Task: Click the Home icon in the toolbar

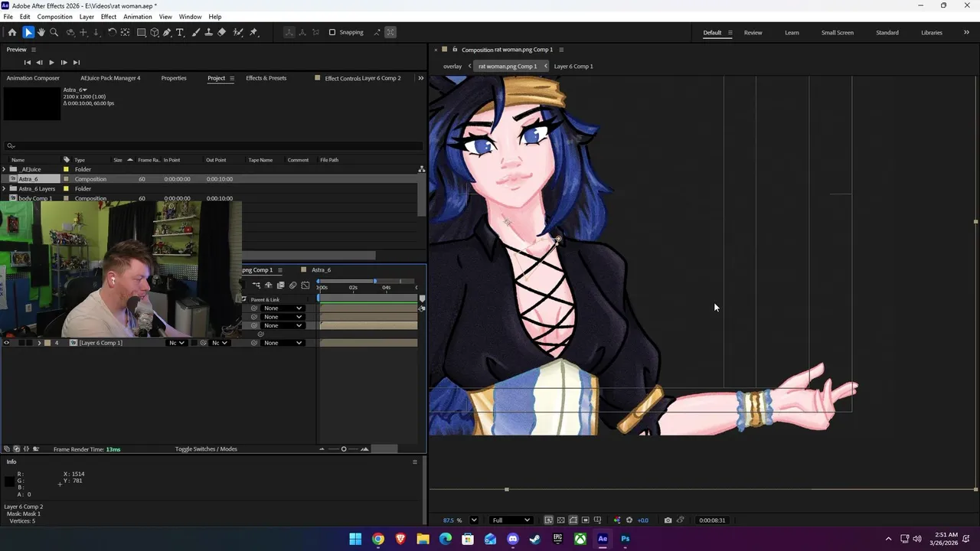Action: point(12,32)
